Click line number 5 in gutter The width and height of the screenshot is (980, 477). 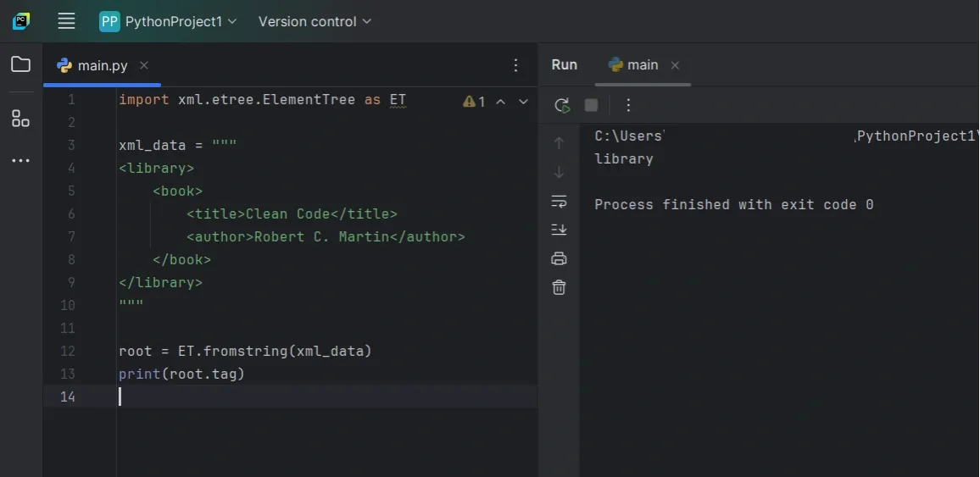point(71,191)
